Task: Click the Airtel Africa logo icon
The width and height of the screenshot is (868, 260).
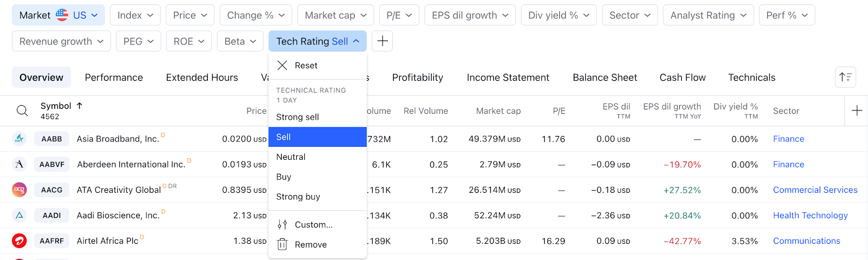Action: tap(20, 240)
